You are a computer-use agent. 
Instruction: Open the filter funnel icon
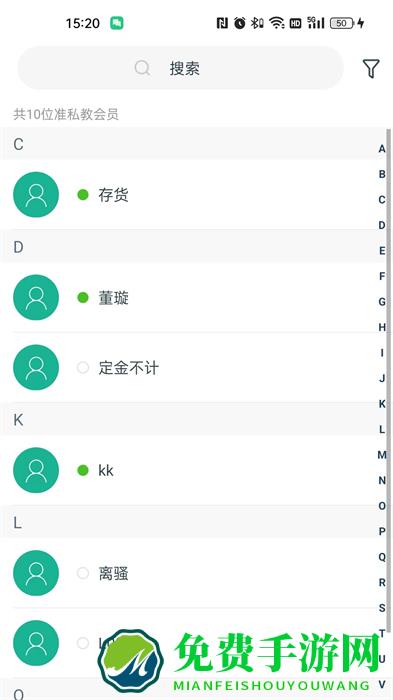(x=371, y=68)
